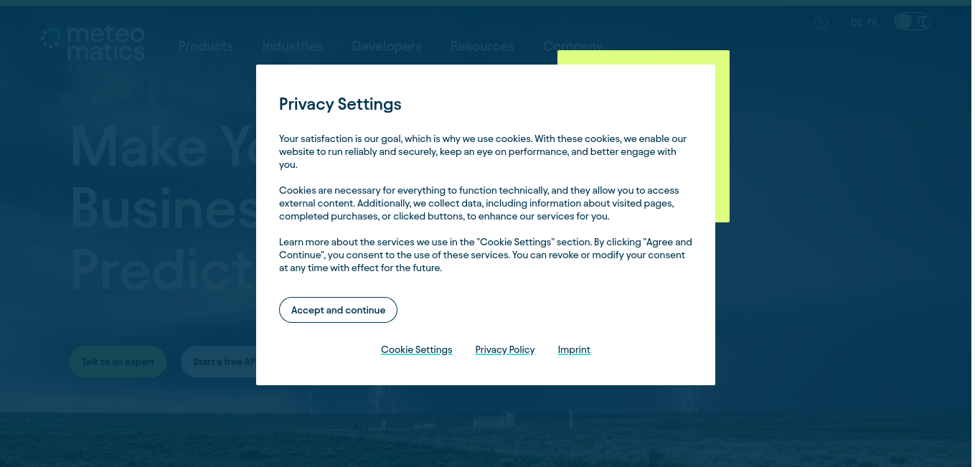Image resolution: width=980 pixels, height=467 pixels.
Task: Open the Cookie Settings link
Action: [x=417, y=350]
